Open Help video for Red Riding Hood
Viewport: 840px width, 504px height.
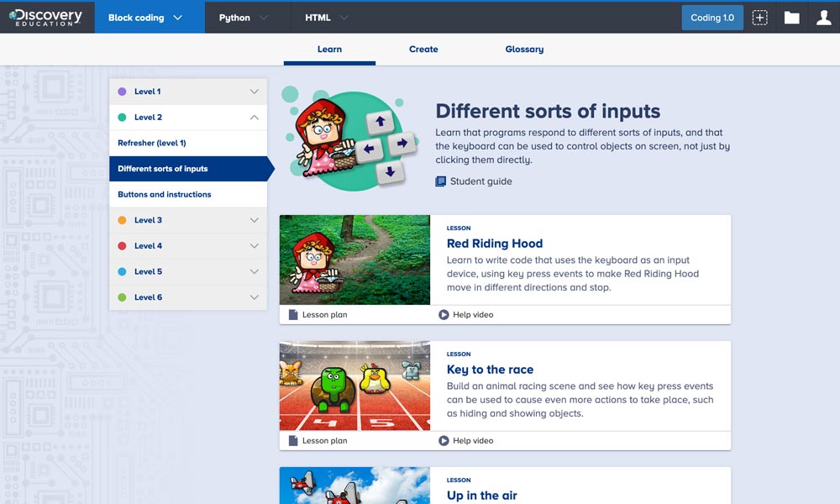[473, 314]
